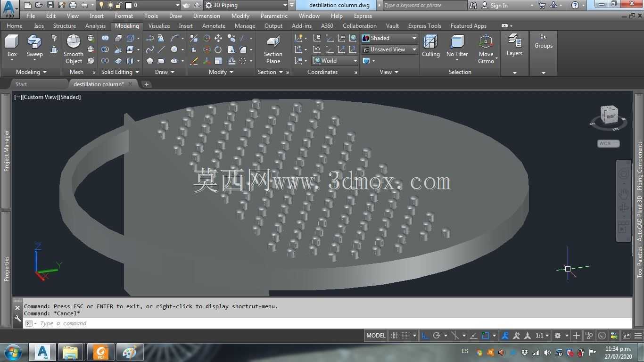Image resolution: width=644 pixels, height=362 pixels.
Task: Open the Project Manager palette
Action: tap(6, 151)
